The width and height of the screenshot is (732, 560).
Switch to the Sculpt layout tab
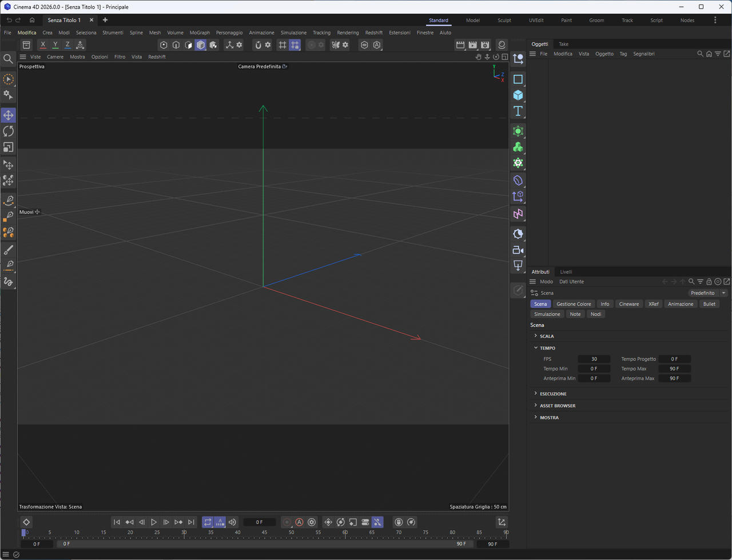(504, 21)
